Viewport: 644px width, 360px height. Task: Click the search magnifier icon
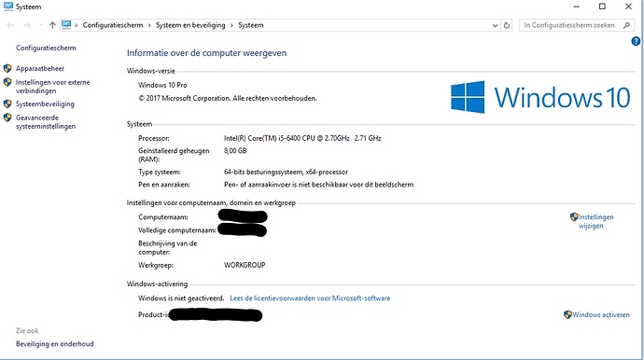(x=626, y=25)
